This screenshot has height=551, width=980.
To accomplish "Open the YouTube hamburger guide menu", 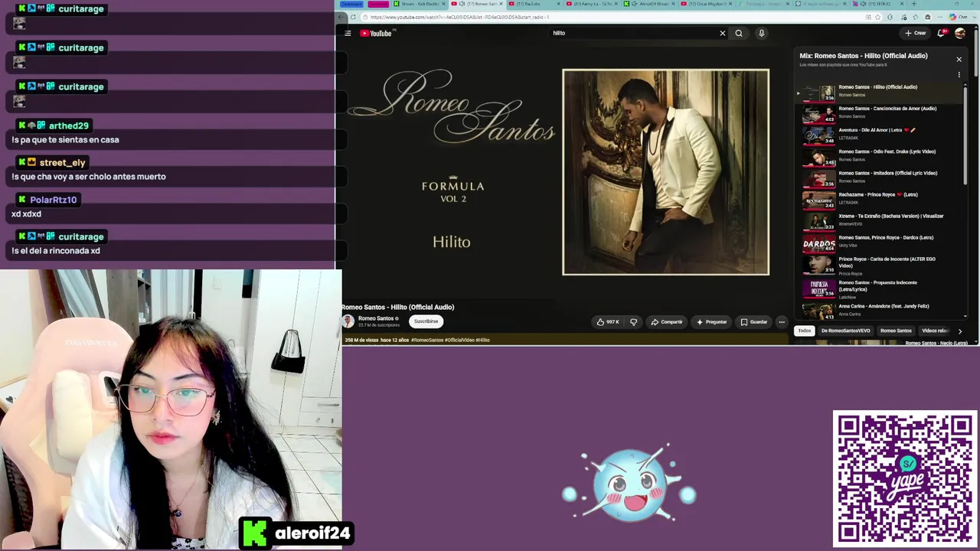I will pos(348,33).
